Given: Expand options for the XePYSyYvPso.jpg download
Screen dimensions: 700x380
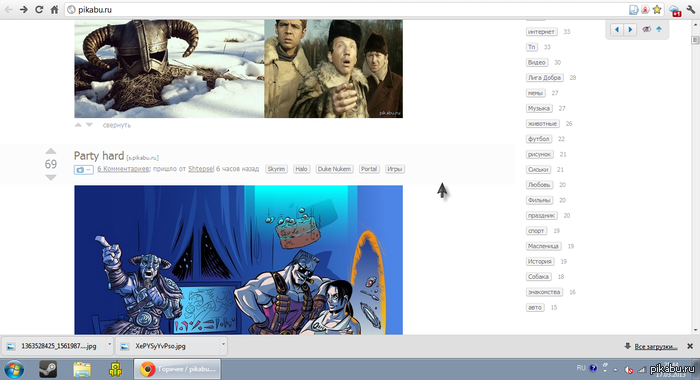Looking at the screenshot, I should [x=223, y=345].
